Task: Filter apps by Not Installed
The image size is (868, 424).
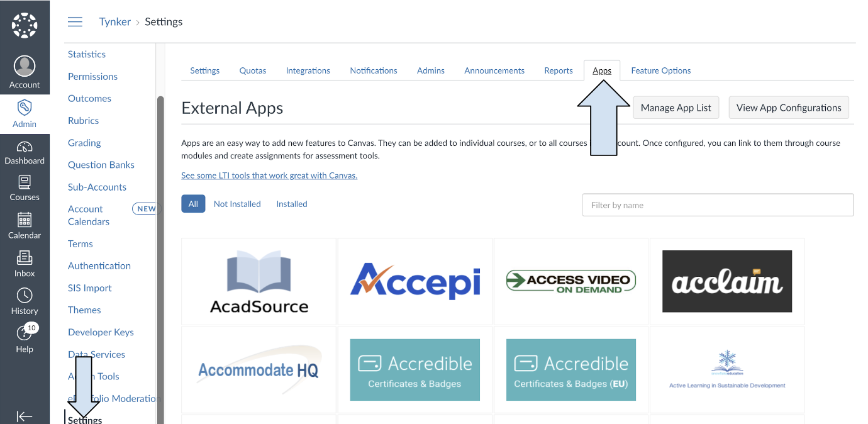Action: click(237, 204)
